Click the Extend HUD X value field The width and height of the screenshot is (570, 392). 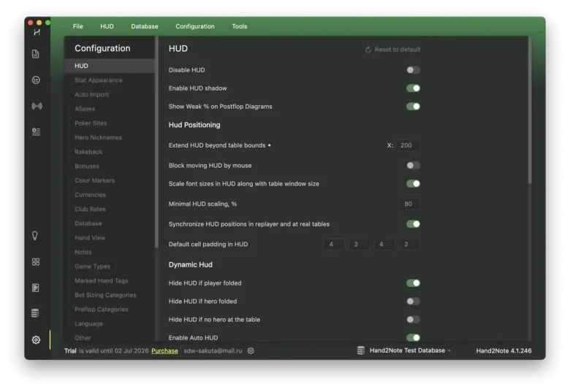pos(407,145)
